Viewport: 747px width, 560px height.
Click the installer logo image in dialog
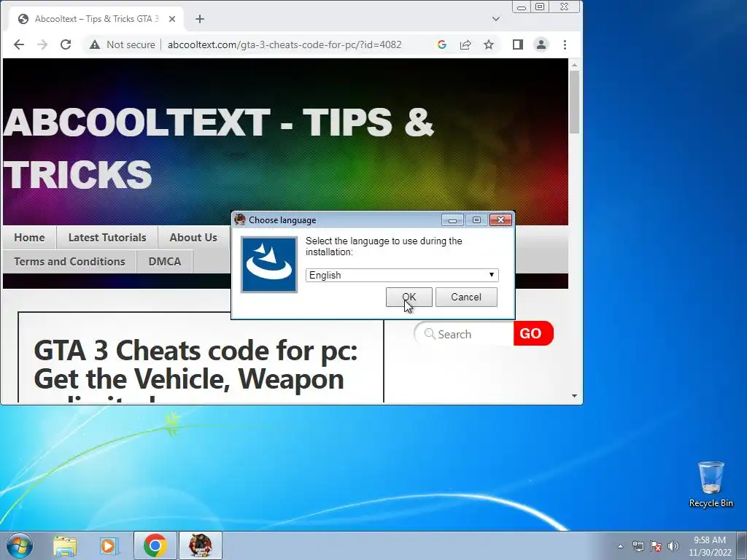pos(269,265)
